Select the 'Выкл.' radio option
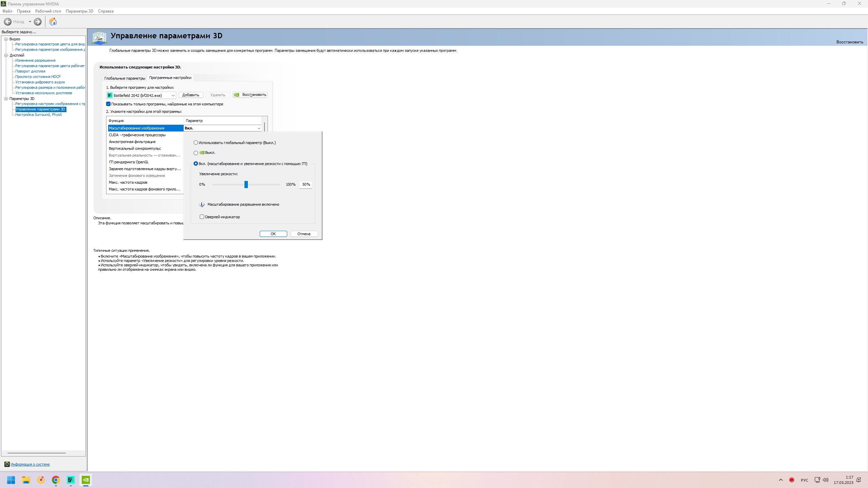 tap(196, 153)
